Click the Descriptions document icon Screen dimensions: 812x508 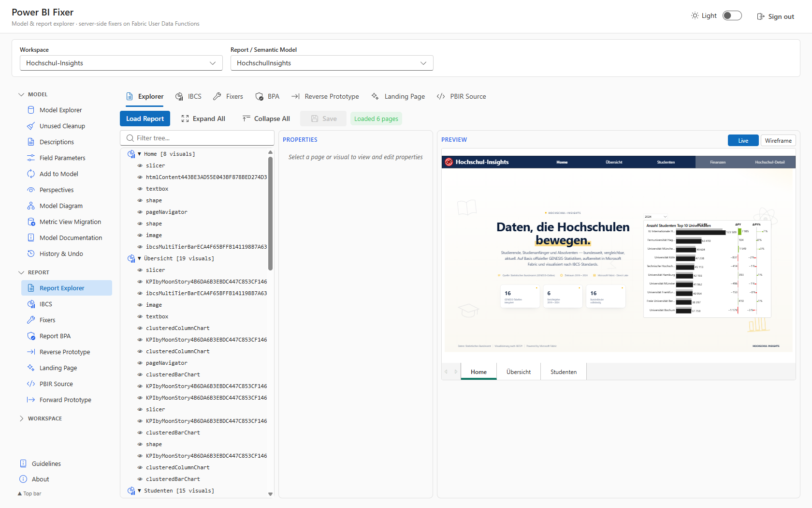[x=31, y=142]
